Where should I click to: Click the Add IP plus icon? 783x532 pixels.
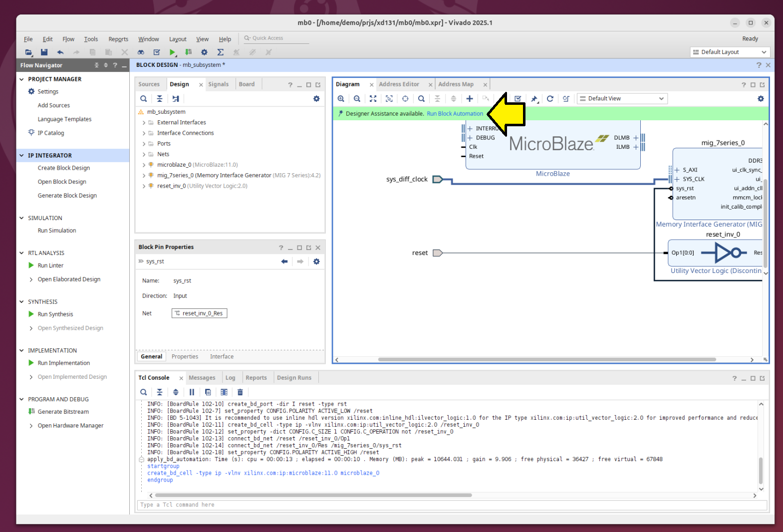tap(470, 99)
